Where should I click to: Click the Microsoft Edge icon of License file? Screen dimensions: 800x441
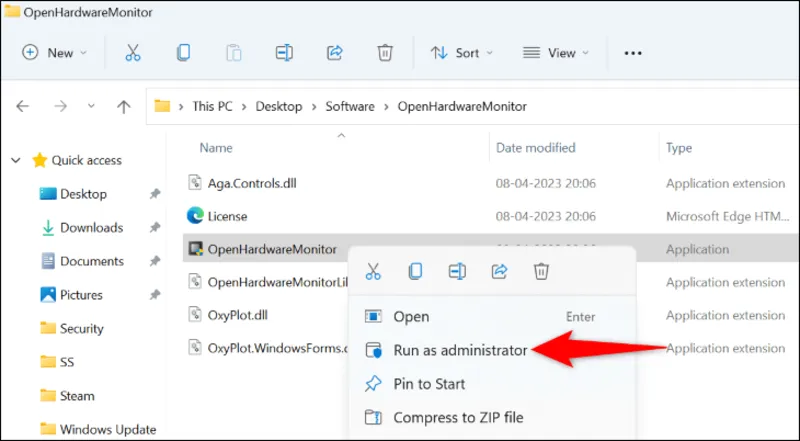pyautogui.click(x=195, y=216)
